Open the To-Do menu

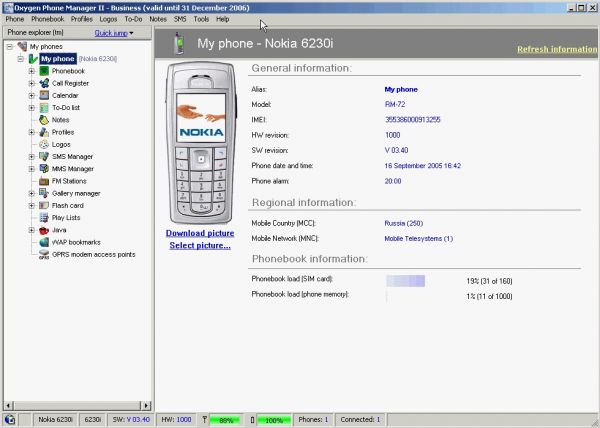[x=133, y=19]
